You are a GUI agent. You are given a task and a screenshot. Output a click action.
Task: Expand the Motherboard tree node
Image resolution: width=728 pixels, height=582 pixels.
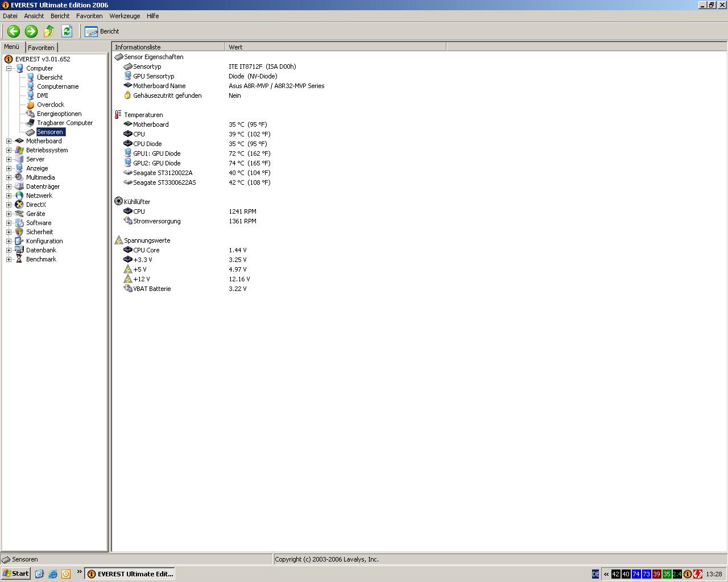click(x=9, y=141)
